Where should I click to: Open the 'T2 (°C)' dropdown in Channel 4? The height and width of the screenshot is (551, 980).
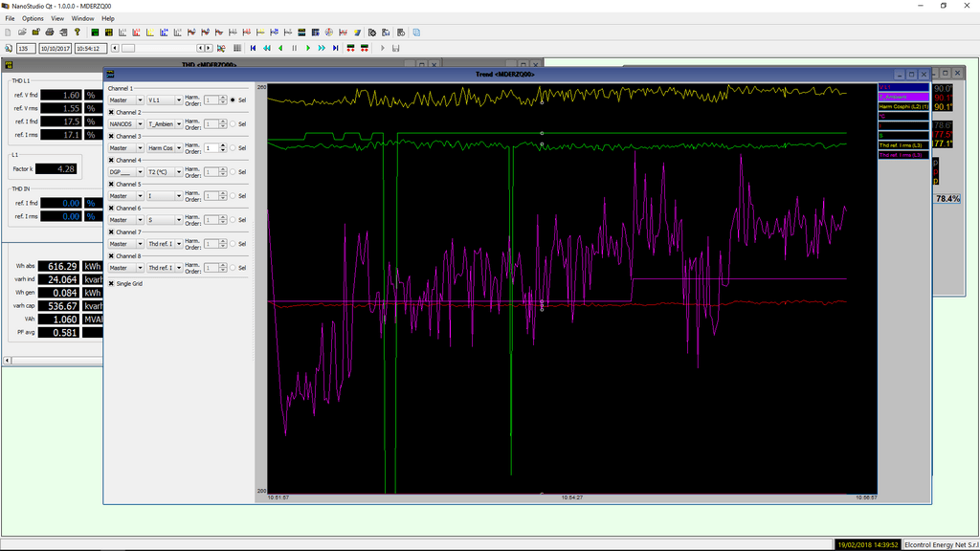click(164, 172)
